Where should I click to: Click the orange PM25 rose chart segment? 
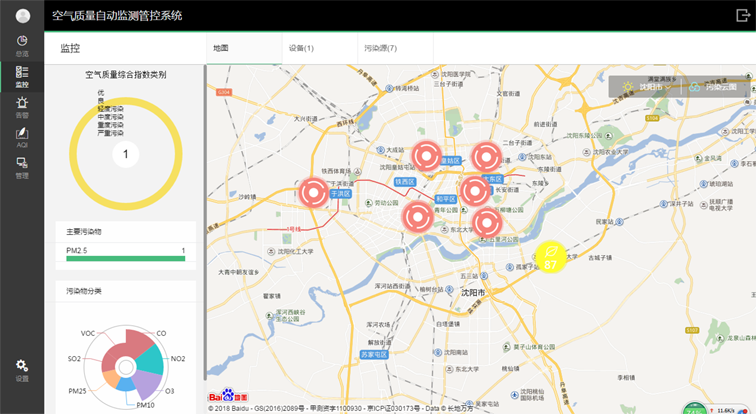click(x=111, y=379)
